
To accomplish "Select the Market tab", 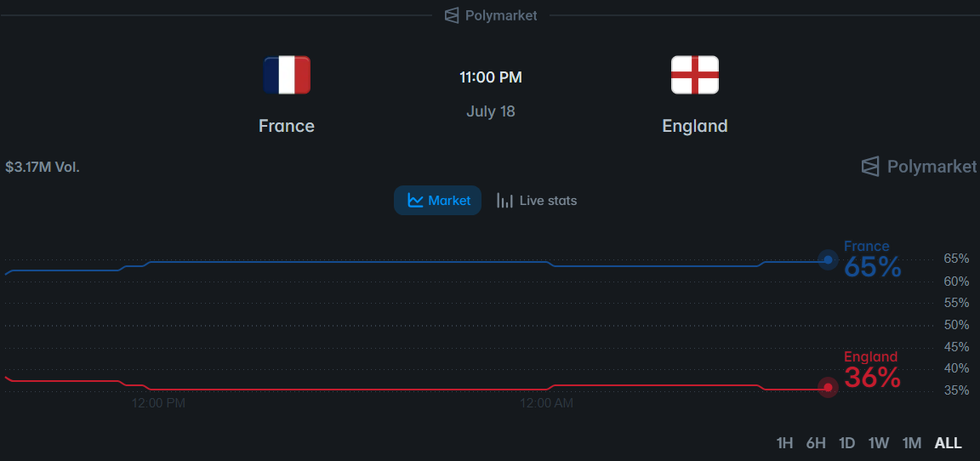I will click(x=437, y=201).
